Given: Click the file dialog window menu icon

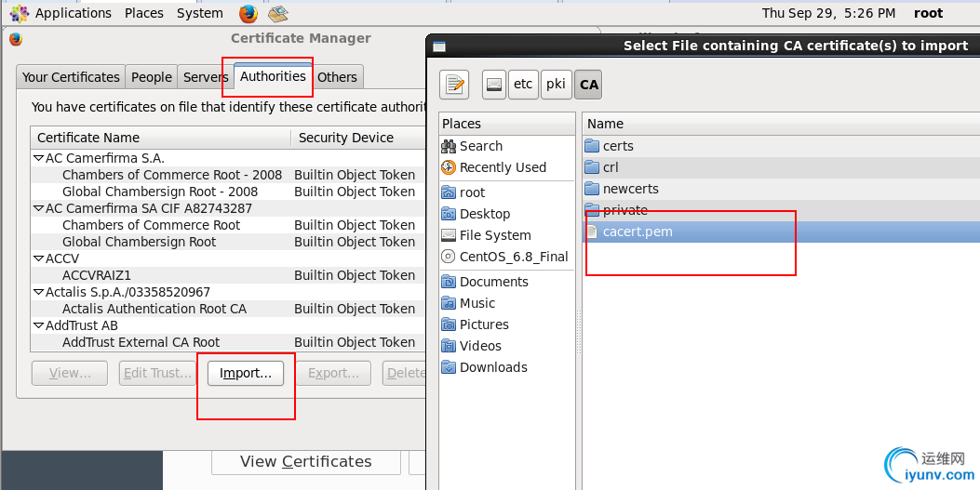Looking at the screenshot, I should click(439, 46).
